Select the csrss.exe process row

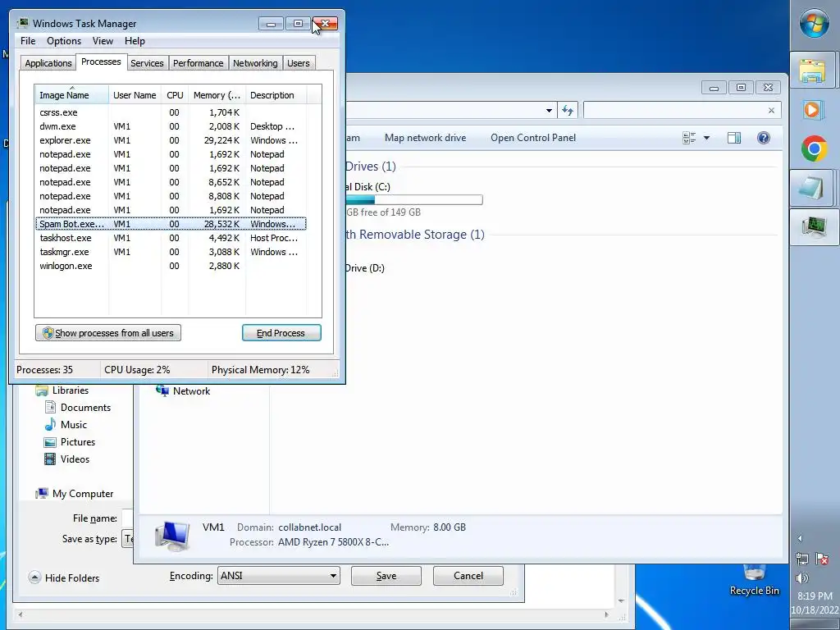[x=171, y=112]
